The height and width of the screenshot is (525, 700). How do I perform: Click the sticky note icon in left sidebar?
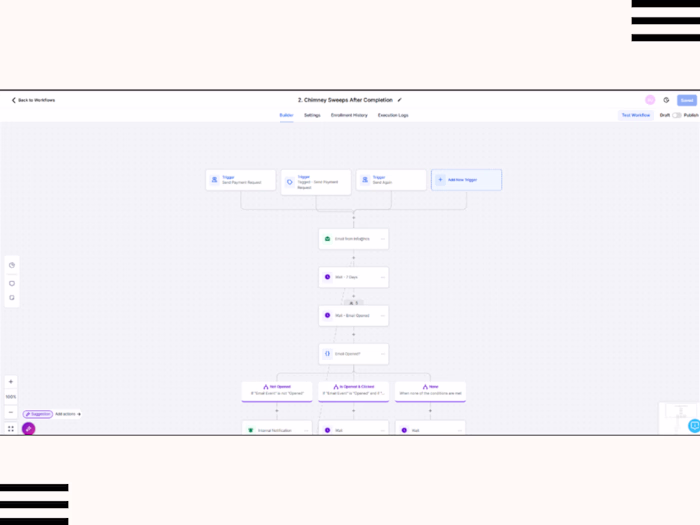(x=12, y=298)
